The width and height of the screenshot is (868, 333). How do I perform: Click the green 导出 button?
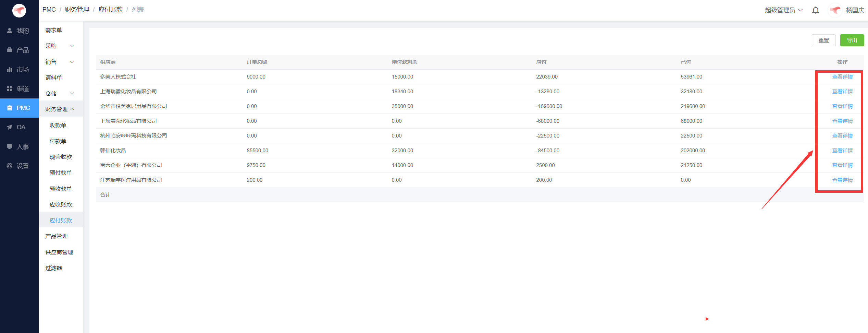tap(852, 40)
